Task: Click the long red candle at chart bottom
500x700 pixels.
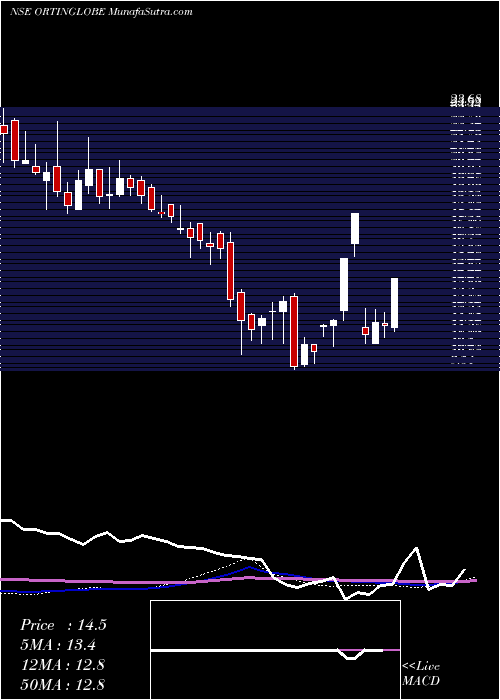Action: (x=294, y=331)
